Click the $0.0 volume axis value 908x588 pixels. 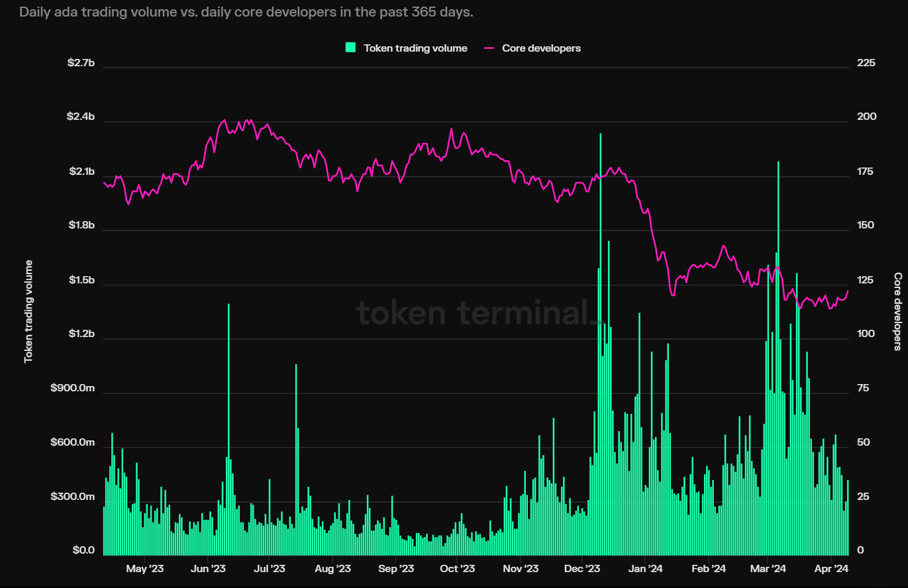[83, 551]
